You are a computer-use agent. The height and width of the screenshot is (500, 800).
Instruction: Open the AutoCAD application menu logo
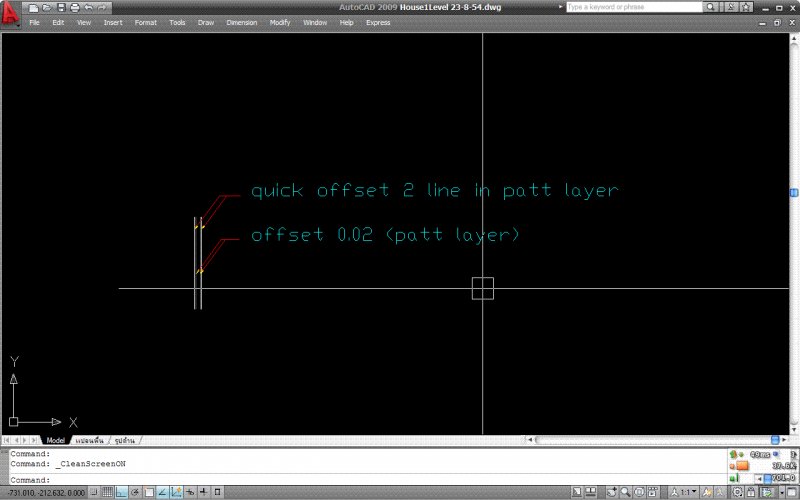(11, 12)
